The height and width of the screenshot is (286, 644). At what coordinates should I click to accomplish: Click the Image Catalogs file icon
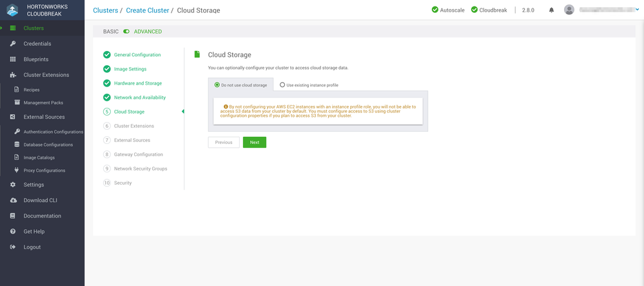tap(17, 157)
